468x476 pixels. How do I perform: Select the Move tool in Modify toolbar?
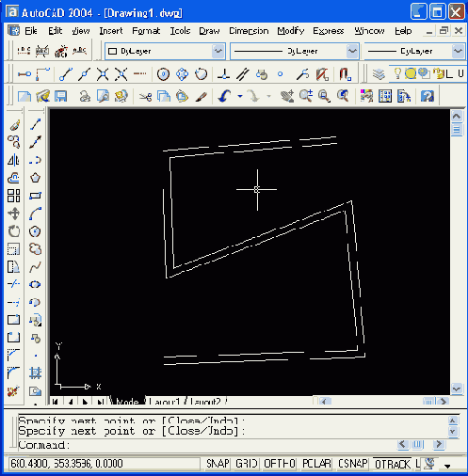coord(14,214)
